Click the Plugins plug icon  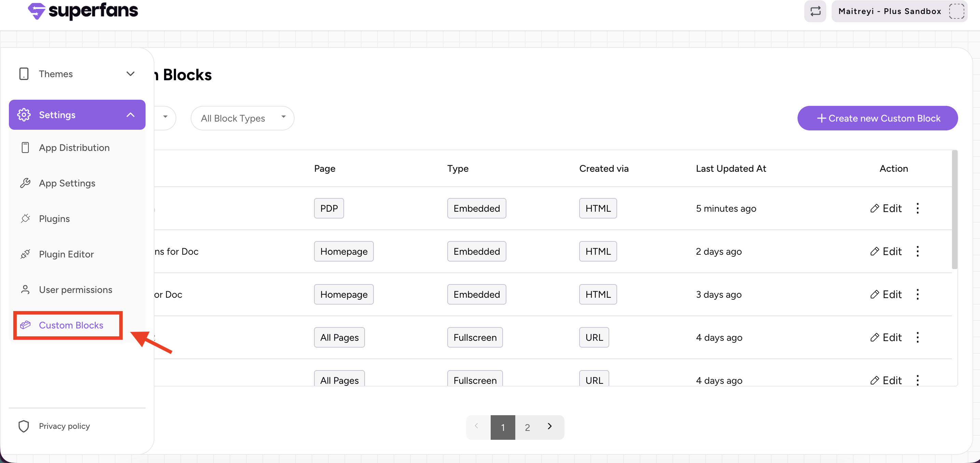pos(26,219)
